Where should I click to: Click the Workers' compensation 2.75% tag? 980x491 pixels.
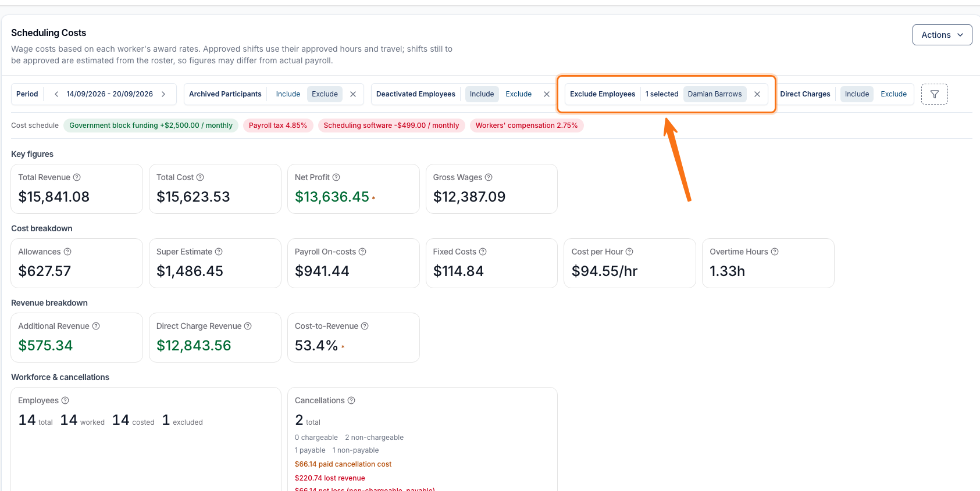[526, 126]
